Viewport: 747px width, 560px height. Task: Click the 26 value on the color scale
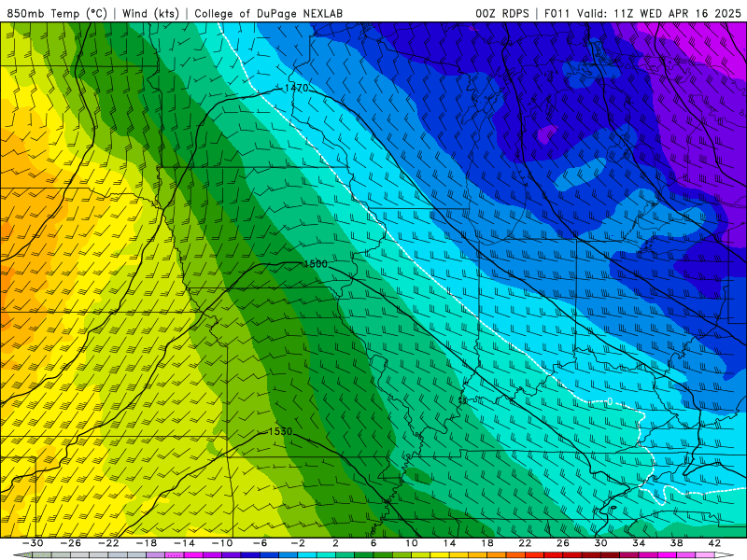click(563, 543)
